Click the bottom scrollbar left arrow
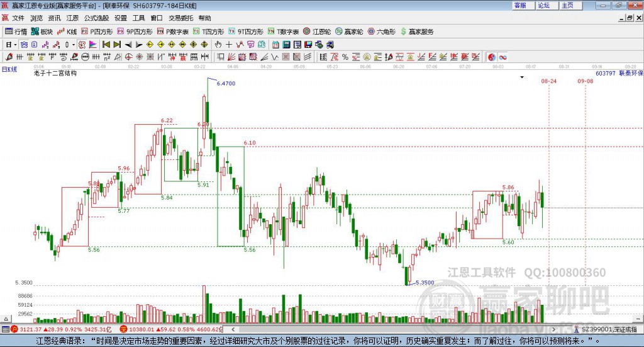The width and height of the screenshot is (644, 347). pos(233,329)
